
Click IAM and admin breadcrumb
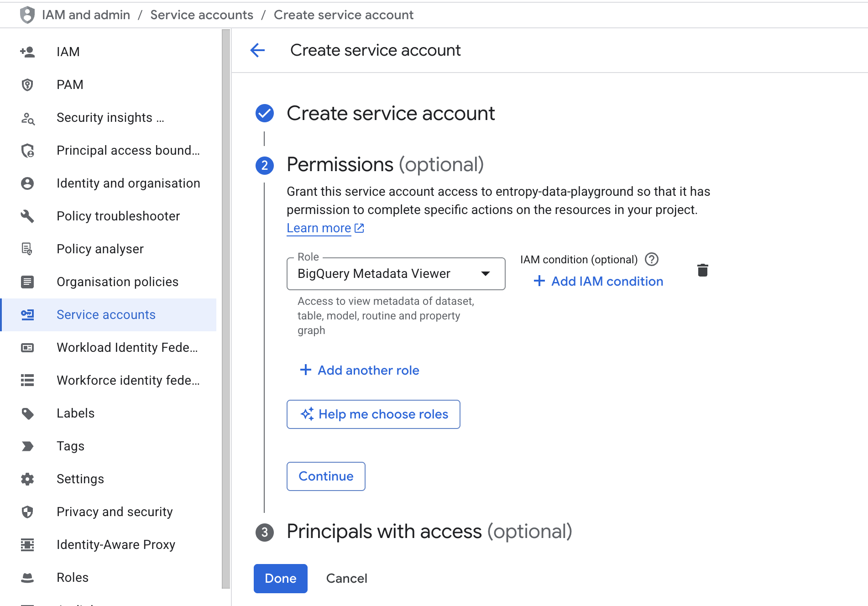(86, 15)
